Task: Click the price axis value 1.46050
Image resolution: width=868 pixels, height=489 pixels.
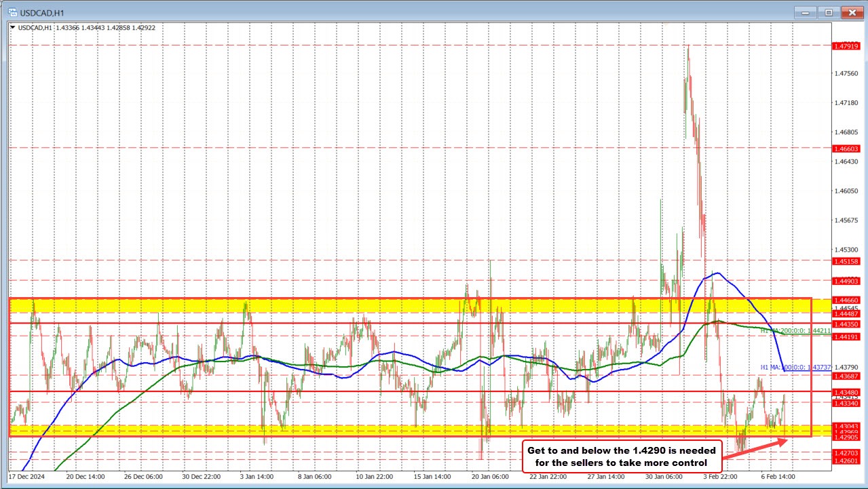Action: 846,191
